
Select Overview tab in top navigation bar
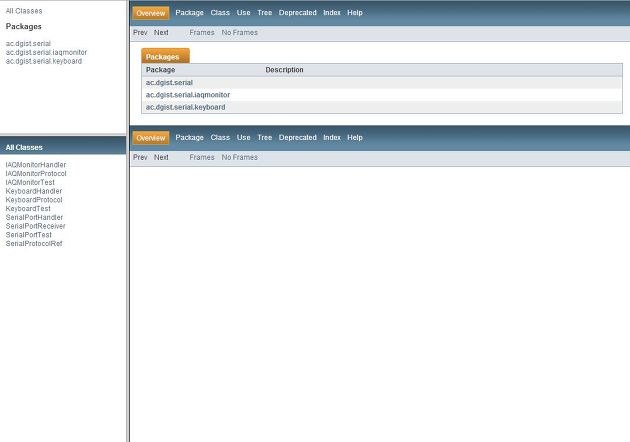pyautogui.click(x=151, y=13)
